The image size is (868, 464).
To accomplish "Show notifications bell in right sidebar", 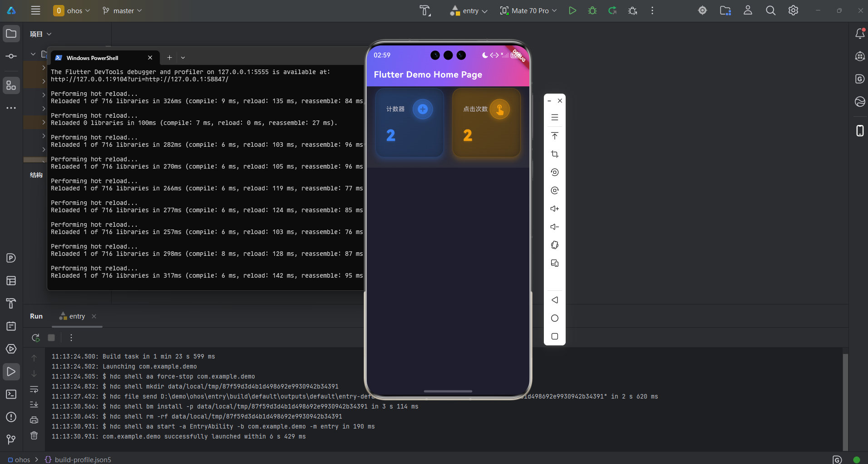I will (x=860, y=34).
